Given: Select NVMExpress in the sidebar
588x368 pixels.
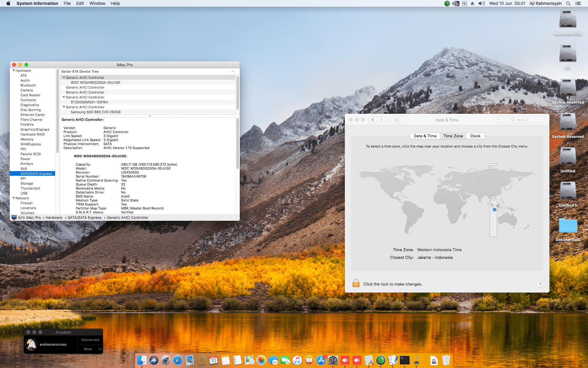Looking at the screenshot, I should tap(31, 144).
